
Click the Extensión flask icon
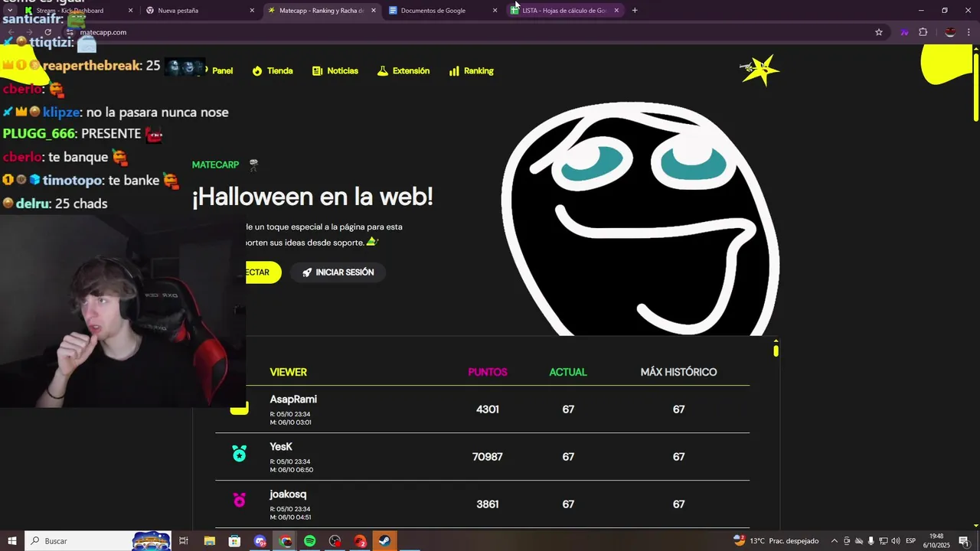383,70
